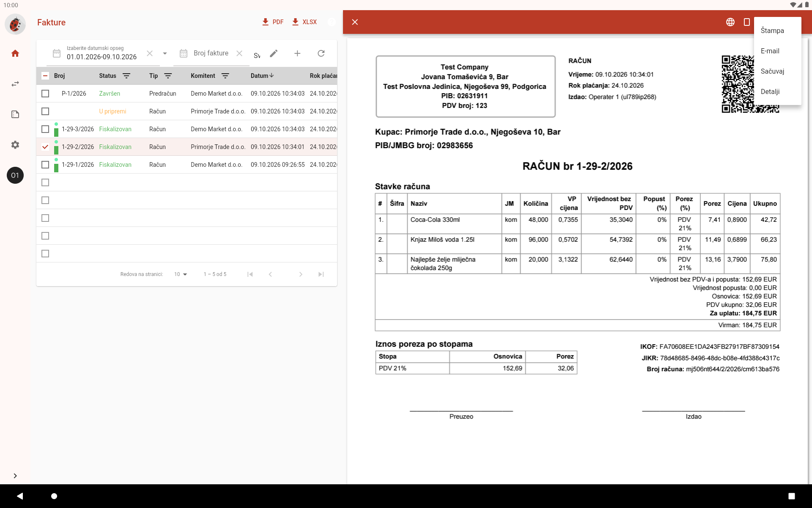Open the Tip column filter
Screen dimensions: 812x508
click(168, 76)
